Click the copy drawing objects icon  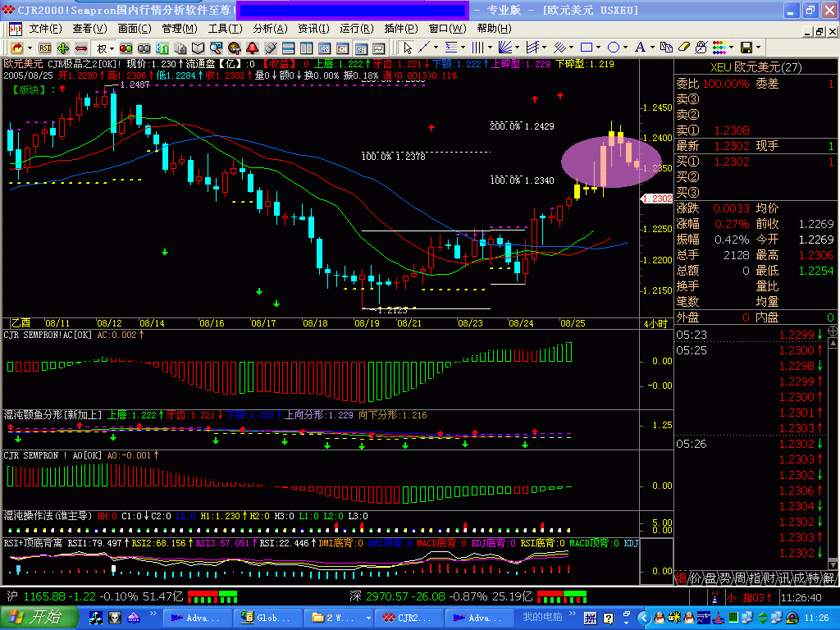tap(666, 48)
